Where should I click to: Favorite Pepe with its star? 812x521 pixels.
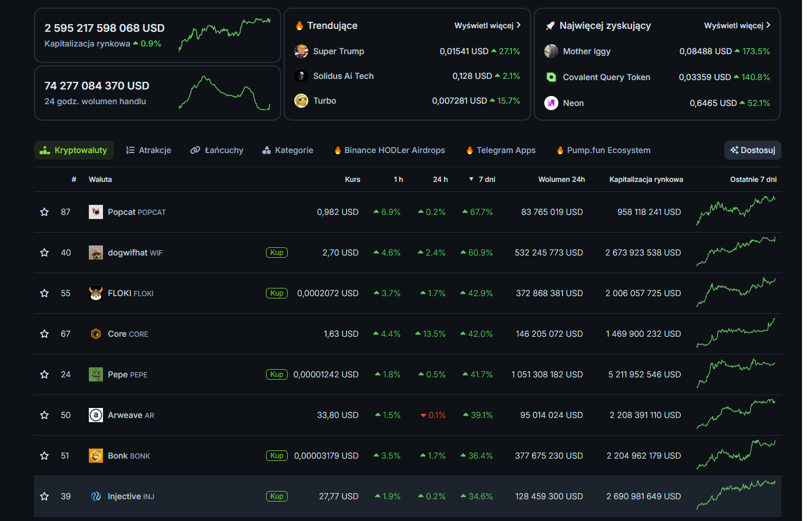pos(44,374)
